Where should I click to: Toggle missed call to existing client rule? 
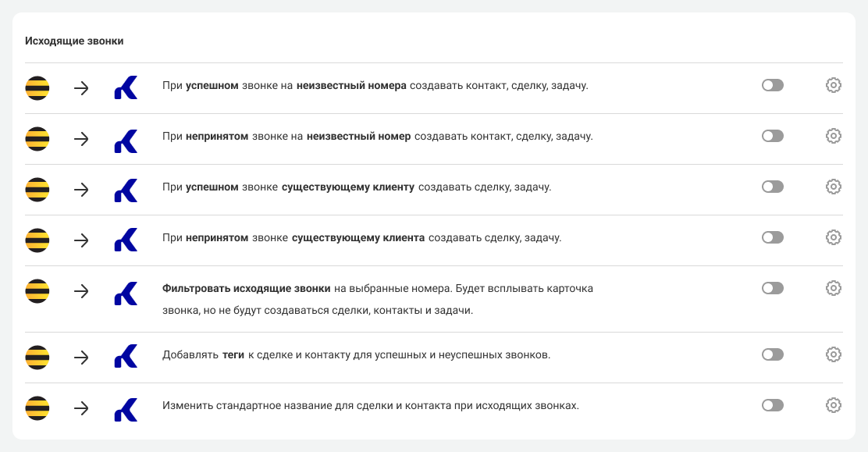[773, 237]
